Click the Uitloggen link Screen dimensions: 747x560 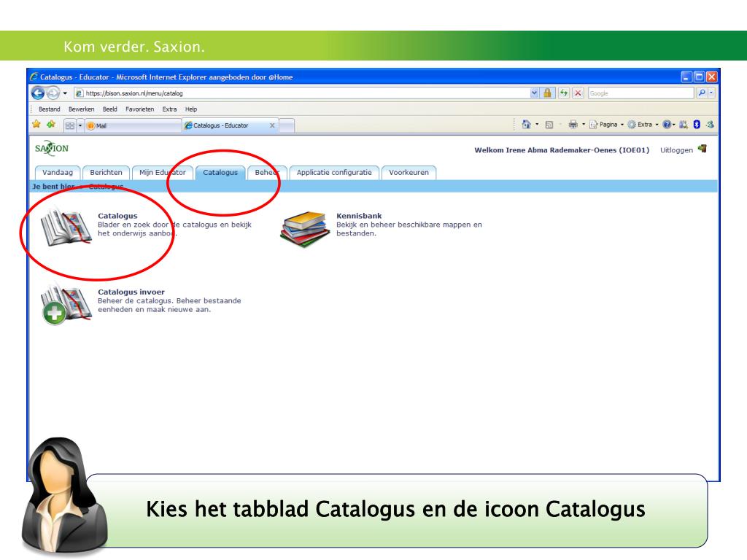676,150
